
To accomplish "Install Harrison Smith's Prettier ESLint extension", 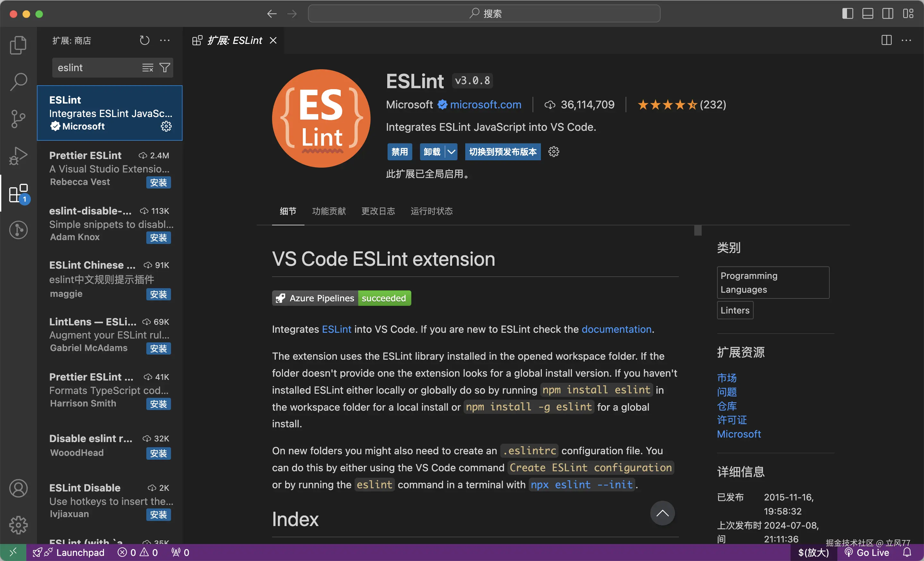I will click(x=158, y=404).
